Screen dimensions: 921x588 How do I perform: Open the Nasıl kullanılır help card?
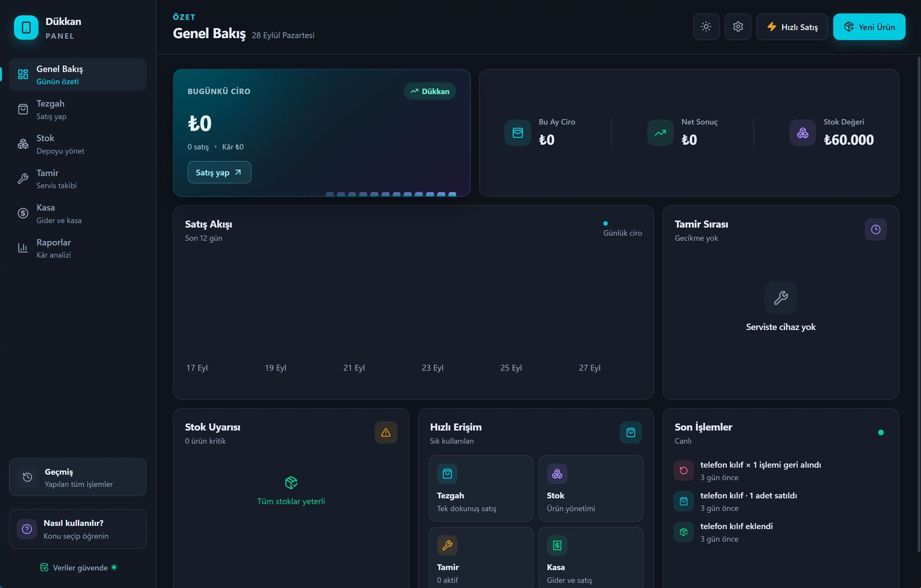(x=77, y=529)
